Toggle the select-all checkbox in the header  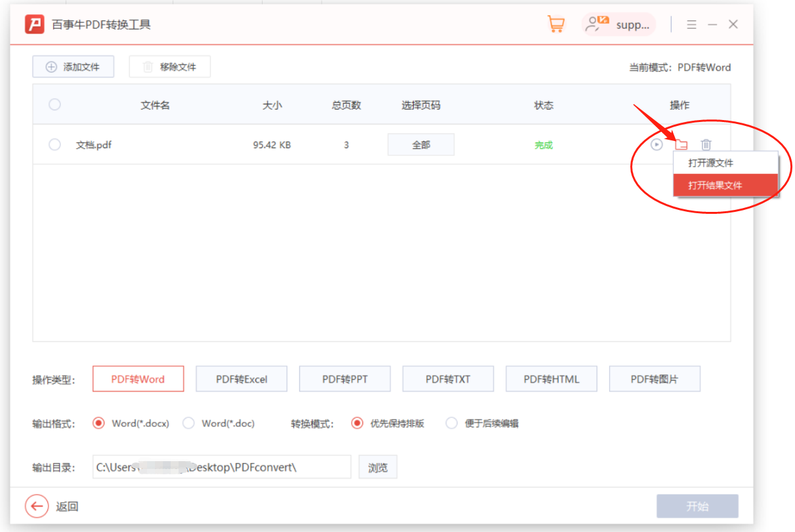pyautogui.click(x=54, y=104)
